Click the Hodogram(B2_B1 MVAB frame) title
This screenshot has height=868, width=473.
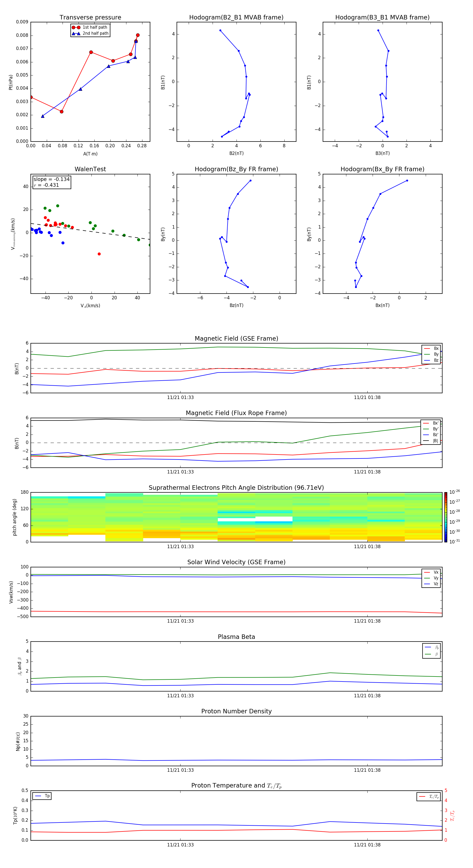click(236, 18)
